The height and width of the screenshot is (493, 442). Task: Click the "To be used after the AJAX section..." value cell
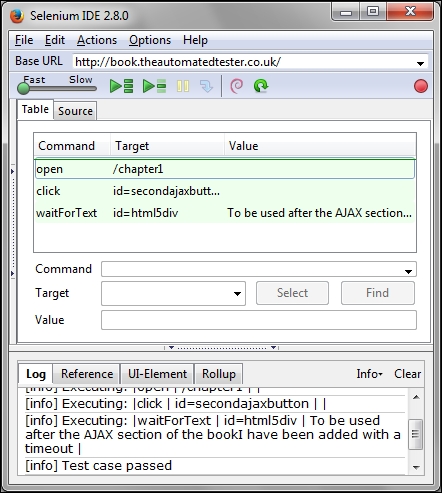click(319, 213)
